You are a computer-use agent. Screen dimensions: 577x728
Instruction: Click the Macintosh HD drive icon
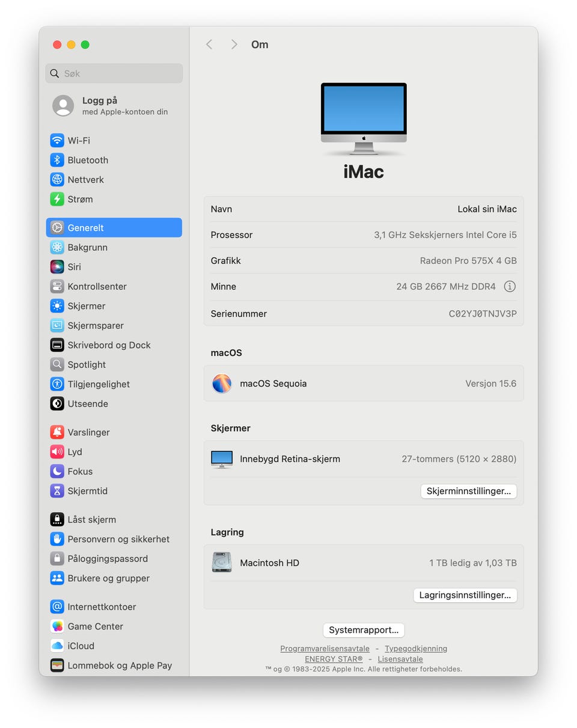click(222, 563)
